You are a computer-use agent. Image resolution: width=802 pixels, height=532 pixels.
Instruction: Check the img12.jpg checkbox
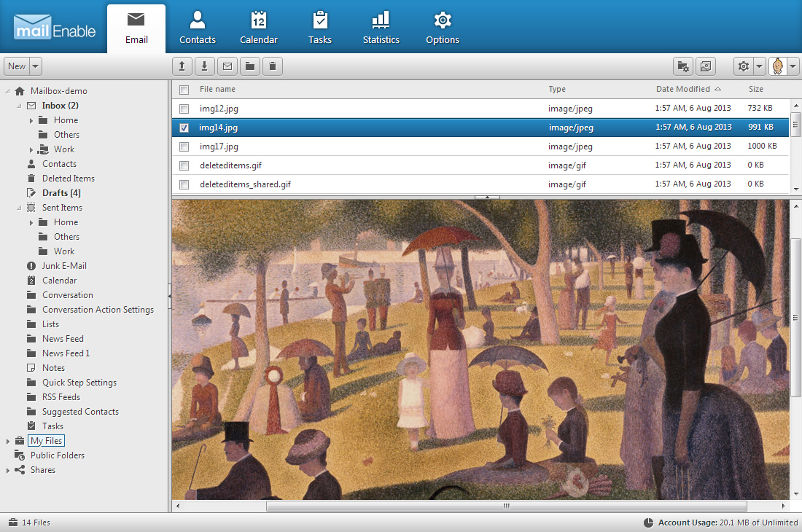[184, 109]
